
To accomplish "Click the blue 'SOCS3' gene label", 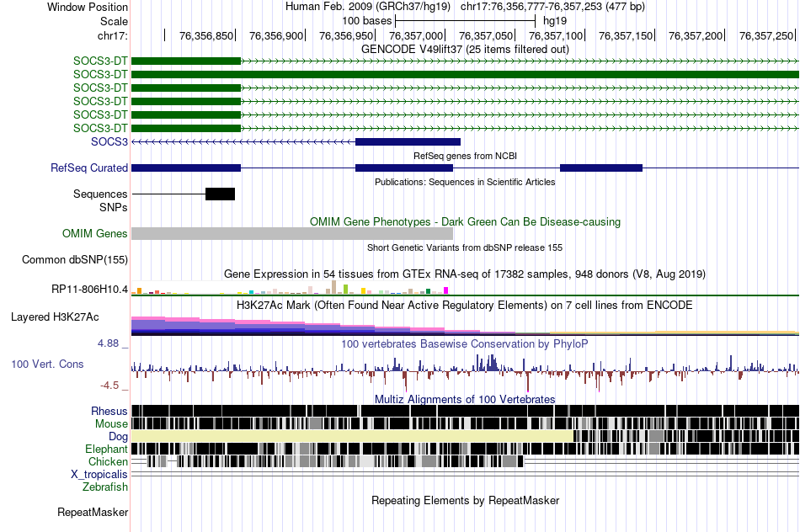I will [x=109, y=141].
